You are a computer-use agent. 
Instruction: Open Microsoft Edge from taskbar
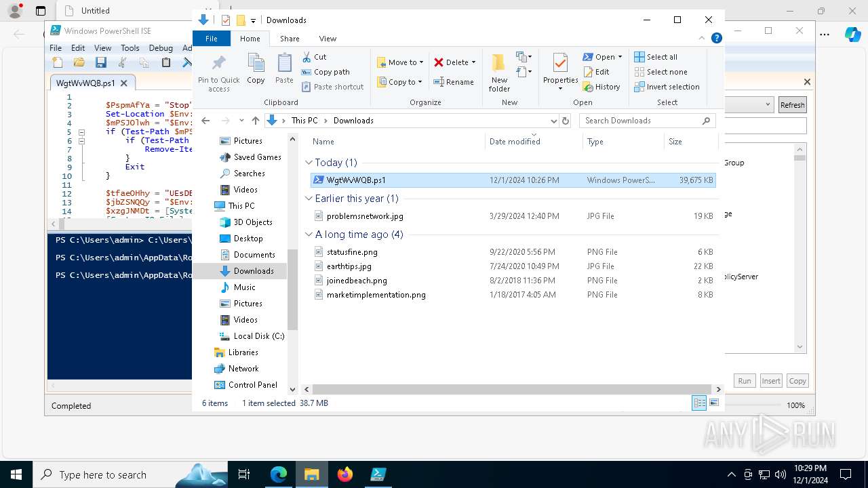pos(279,474)
